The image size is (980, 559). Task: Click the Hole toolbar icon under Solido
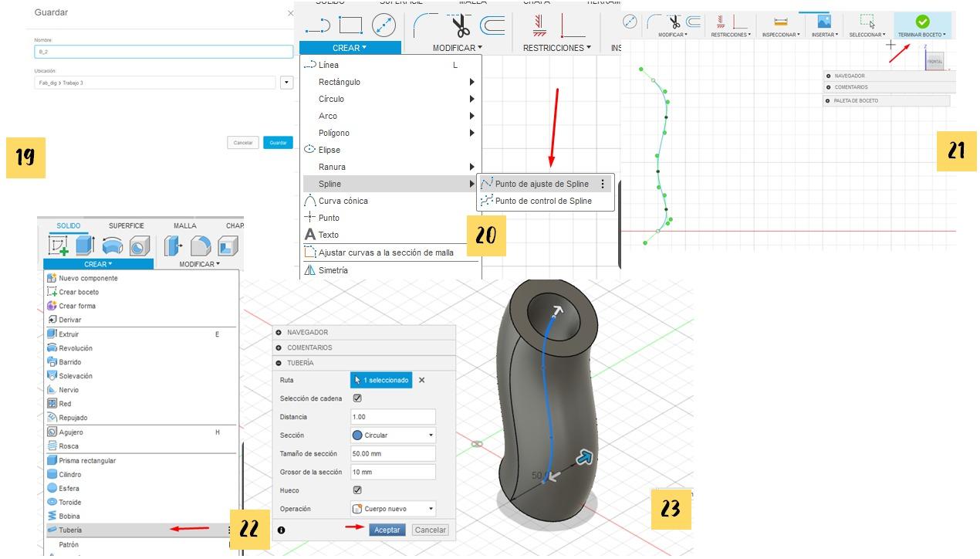click(x=139, y=246)
